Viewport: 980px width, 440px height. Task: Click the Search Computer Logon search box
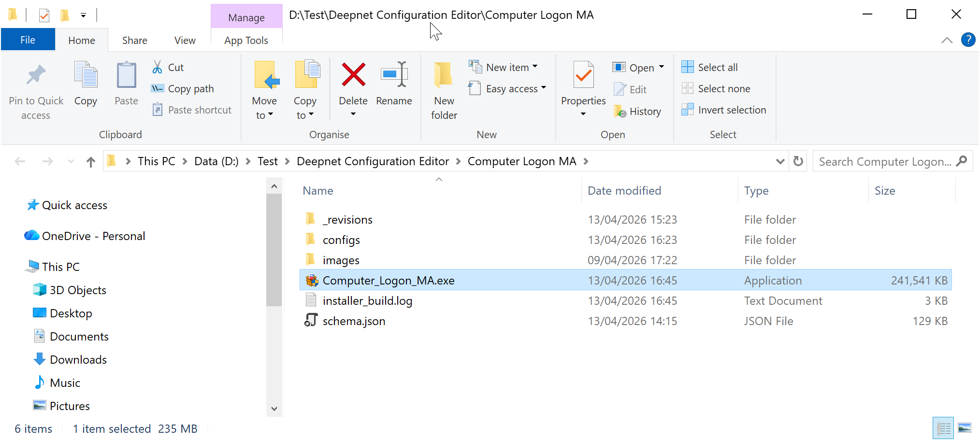[884, 162]
